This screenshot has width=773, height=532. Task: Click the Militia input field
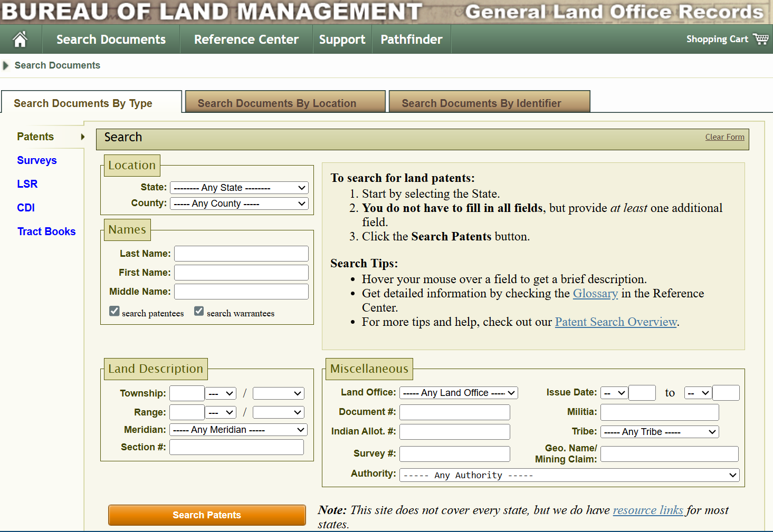tap(660, 412)
